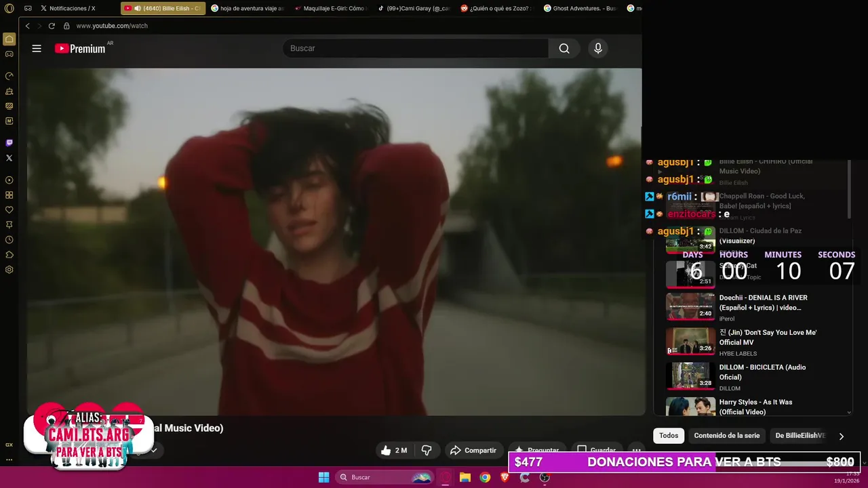Open the YouTube hamburger guide menu
This screenshot has height=488, width=868.
[37, 48]
